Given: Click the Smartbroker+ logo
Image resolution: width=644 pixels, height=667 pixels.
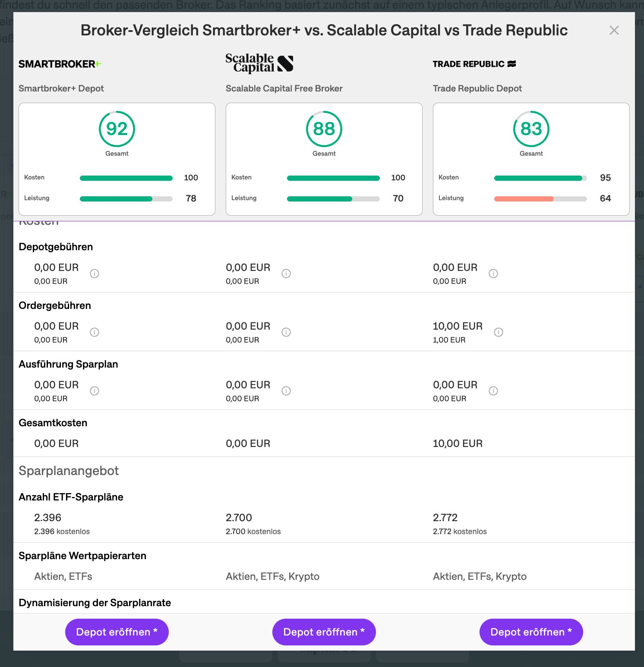Looking at the screenshot, I should [60, 64].
